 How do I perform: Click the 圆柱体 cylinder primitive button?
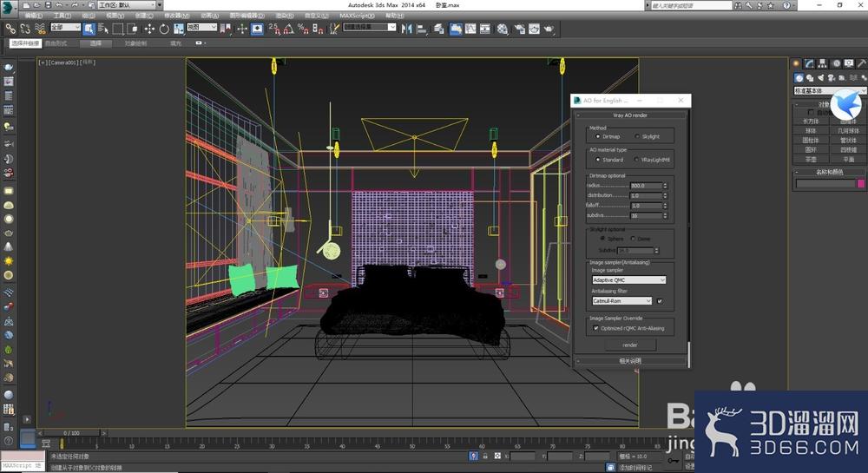pyautogui.click(x=811, y=141)
